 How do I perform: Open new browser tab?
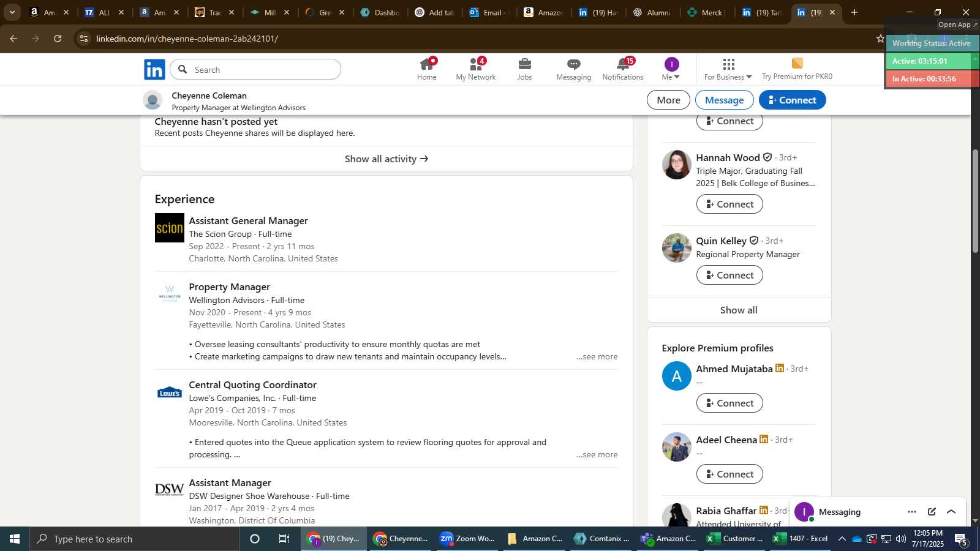pos(854,12)
